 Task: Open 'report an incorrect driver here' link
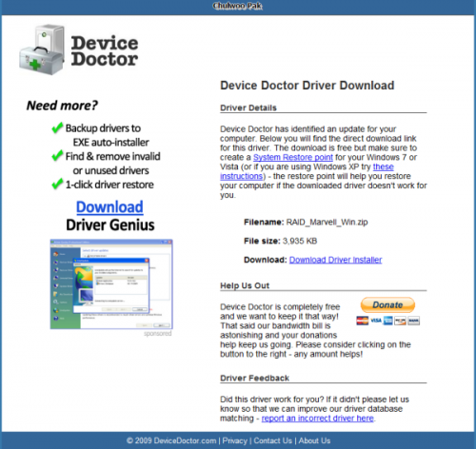click(317, 419)
